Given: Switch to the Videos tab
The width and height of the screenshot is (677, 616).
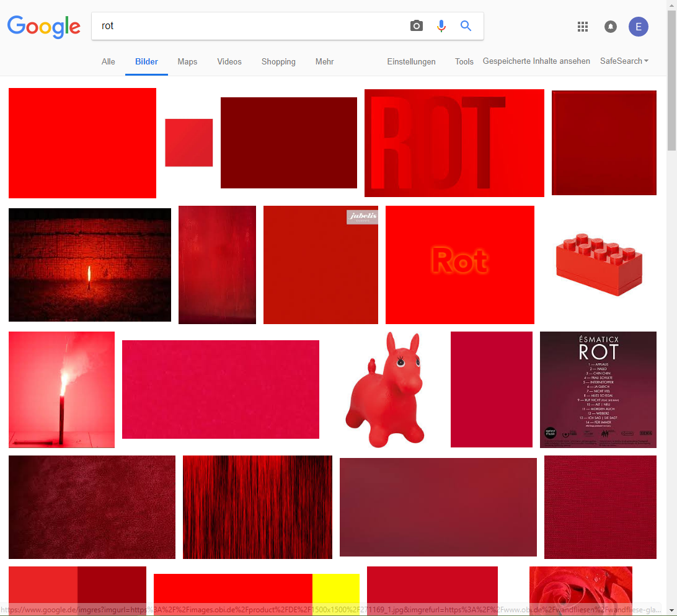Looking at the screenshot, I should click(229, 61).
